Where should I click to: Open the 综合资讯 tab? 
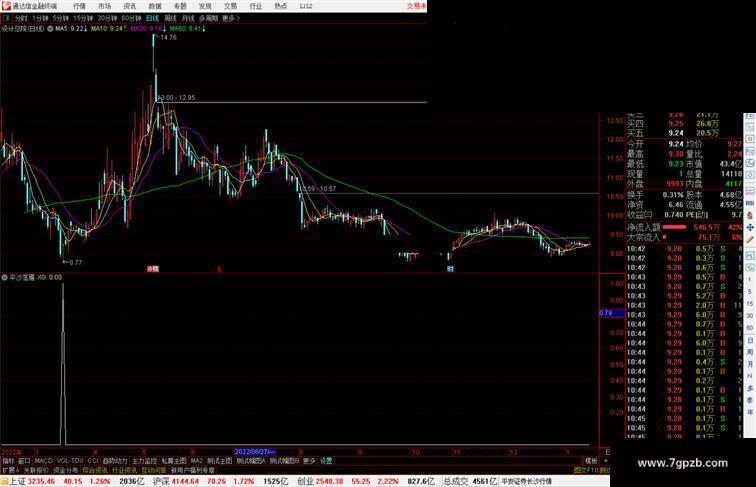[95, 470]
